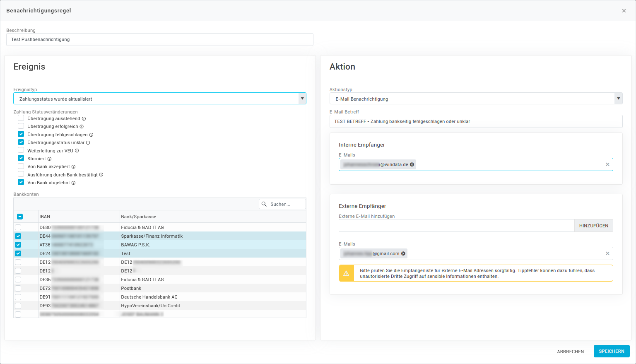Select the Postbank account row checkbox

tap(18, 288)
